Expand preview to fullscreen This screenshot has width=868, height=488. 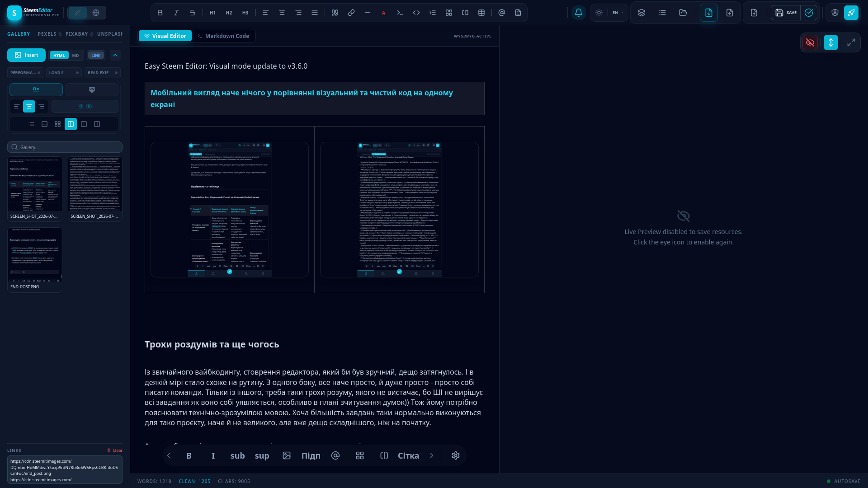[851, 42]
